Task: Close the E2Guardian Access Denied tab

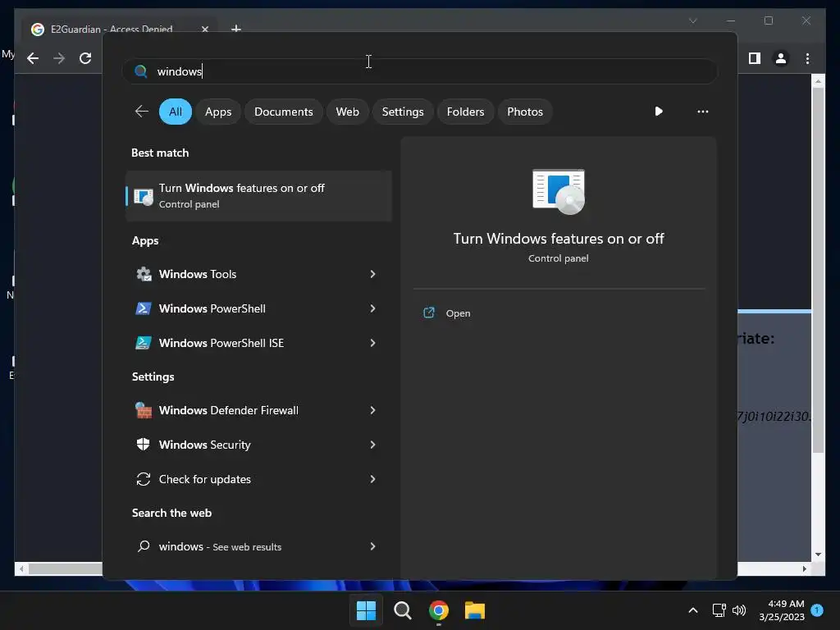Action: [204, 29]
